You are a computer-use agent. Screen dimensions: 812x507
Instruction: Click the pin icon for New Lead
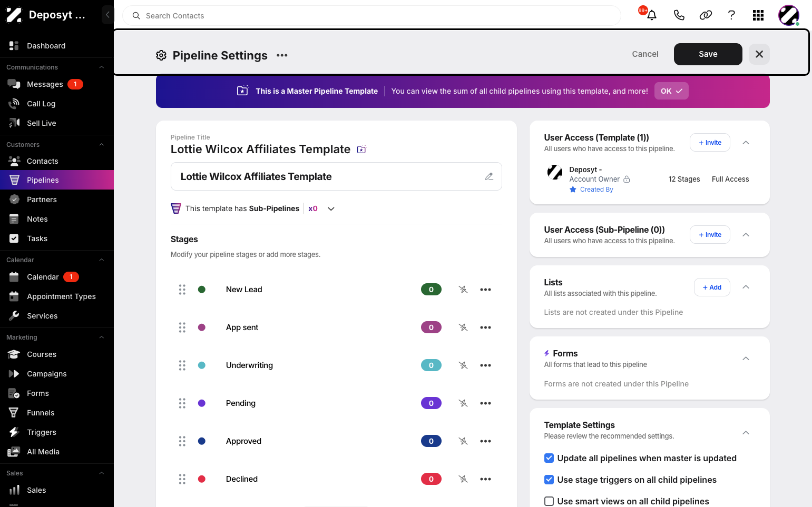click(x=463, y=290)
